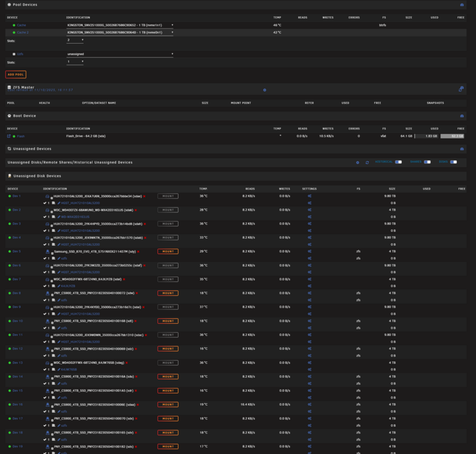Viewport: 476px width, 454px height.
Task: Open the Dev 11 device link
Action: [x=18, y=335]
